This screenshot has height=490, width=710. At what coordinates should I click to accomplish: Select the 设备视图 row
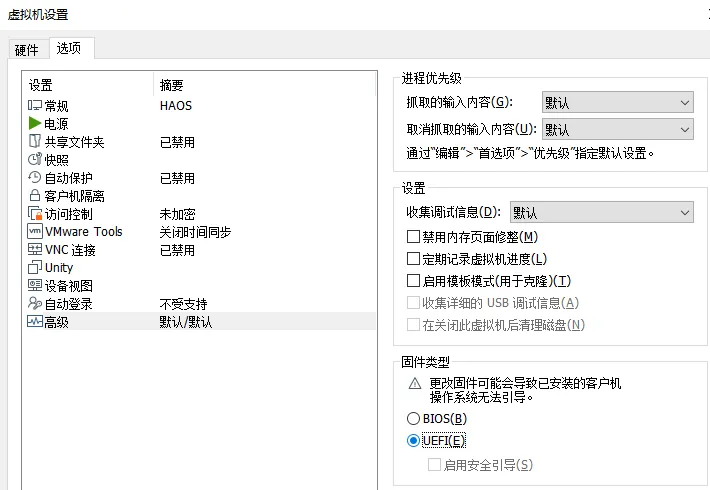point(199,286)
